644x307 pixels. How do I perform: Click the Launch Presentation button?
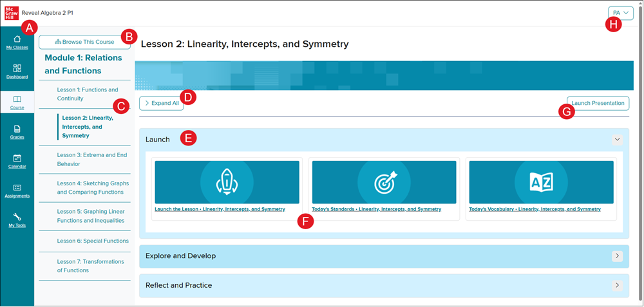598,103
